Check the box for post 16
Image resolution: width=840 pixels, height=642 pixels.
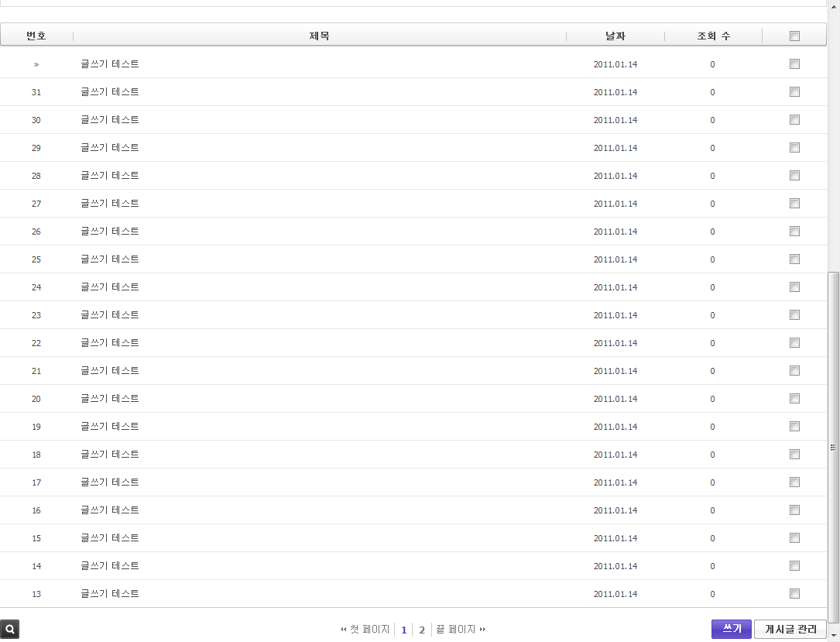coord(794,510)
